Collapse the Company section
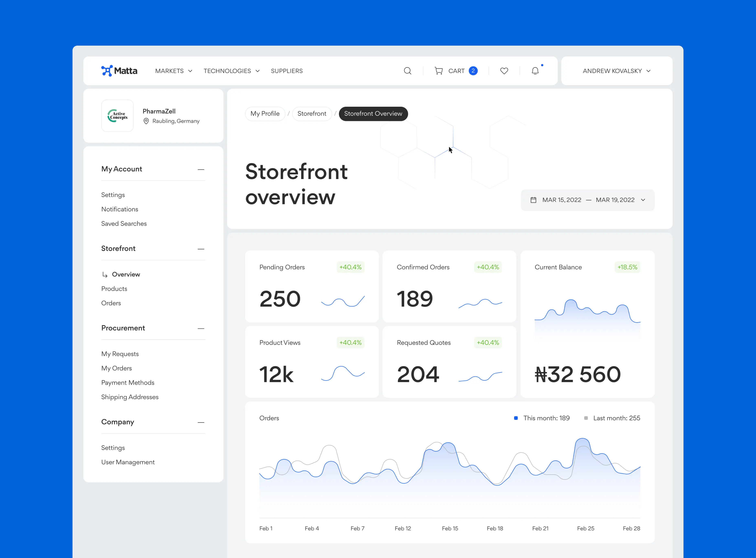 click(x=201, y=422)
